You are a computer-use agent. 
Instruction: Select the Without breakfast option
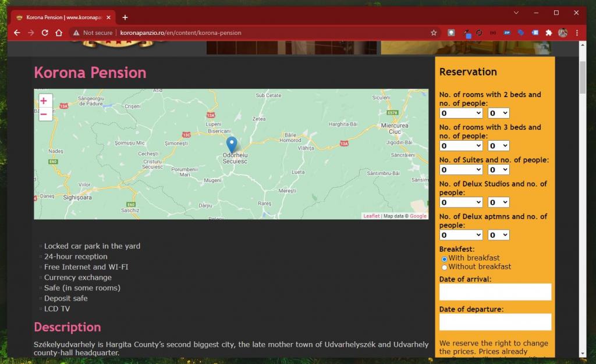pyautogui.click(x=444, y=267)
